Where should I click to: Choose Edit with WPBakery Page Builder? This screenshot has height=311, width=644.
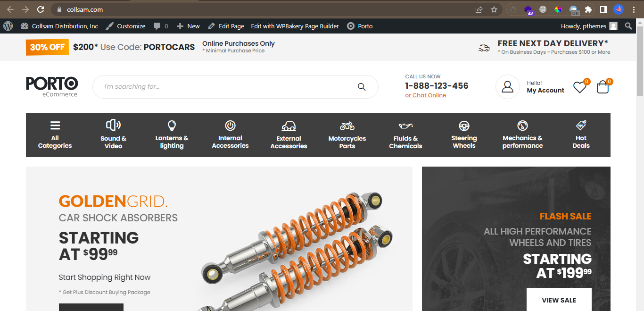[295, 26]
